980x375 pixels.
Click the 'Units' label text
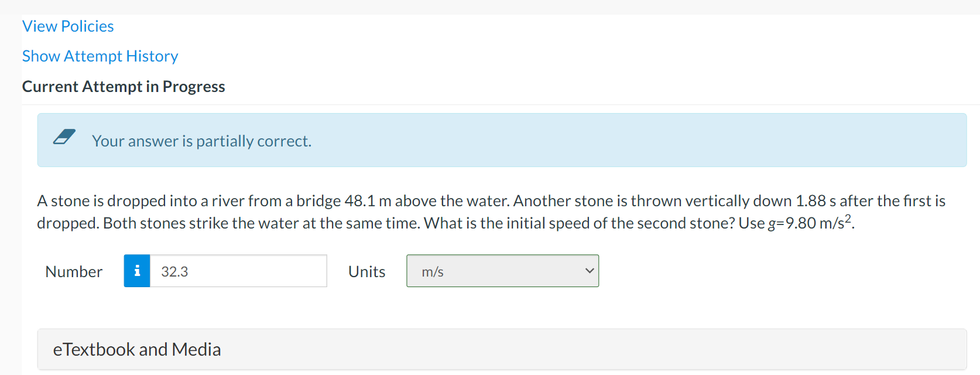pos(366,272)
